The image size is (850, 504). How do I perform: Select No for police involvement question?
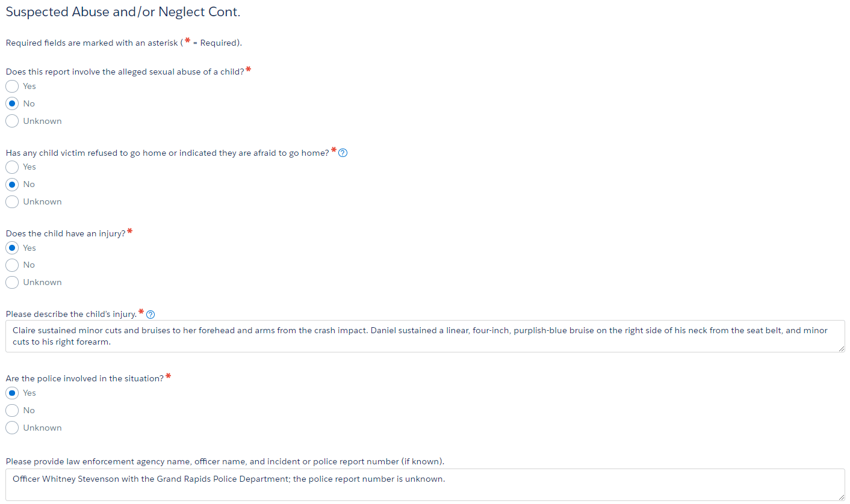click(x=11, y=410)
